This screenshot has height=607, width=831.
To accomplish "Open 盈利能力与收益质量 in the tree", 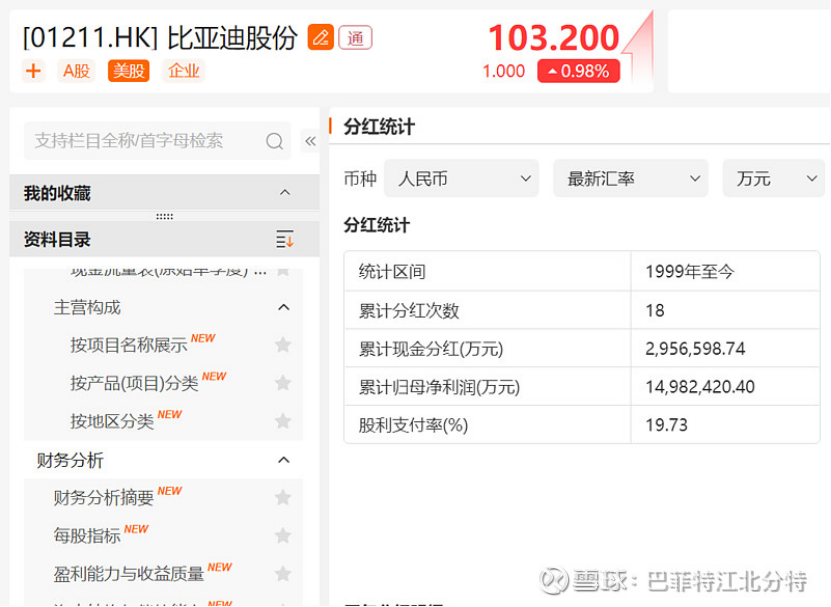I will 129,574.
